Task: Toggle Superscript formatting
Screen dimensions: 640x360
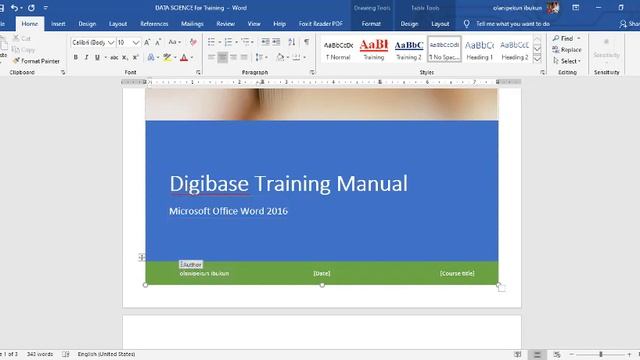Action: [x=136, y=58]
